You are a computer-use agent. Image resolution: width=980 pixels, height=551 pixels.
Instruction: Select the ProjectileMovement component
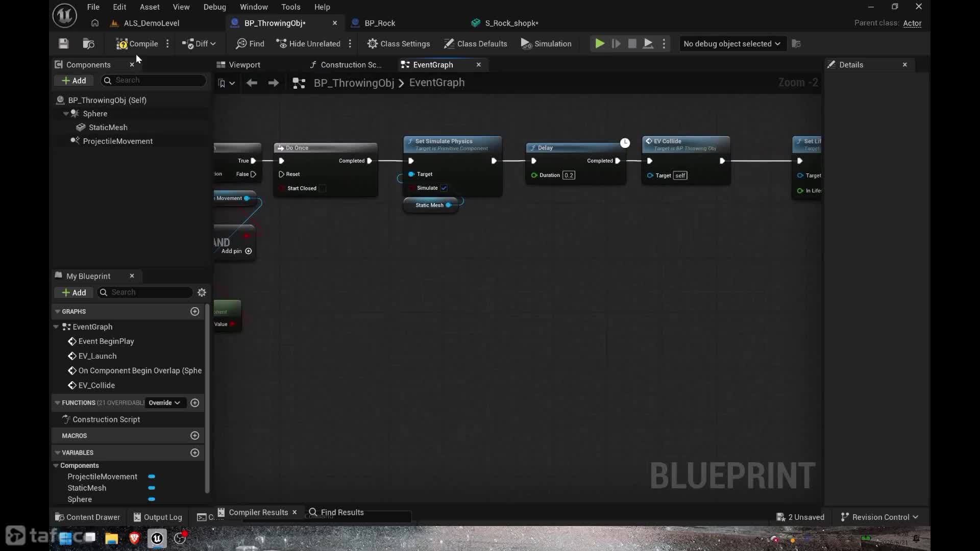click(117, 141)
